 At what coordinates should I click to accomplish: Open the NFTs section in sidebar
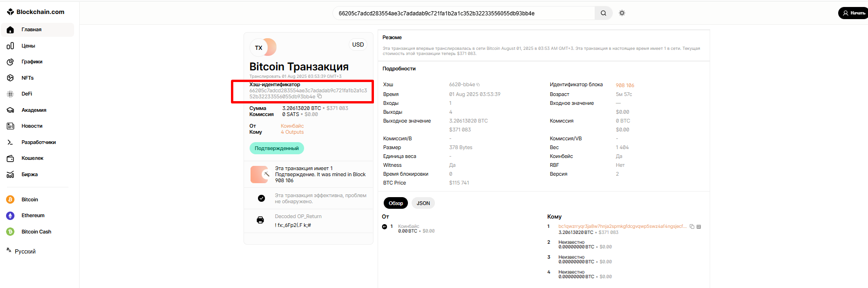[x=27, y=78]
